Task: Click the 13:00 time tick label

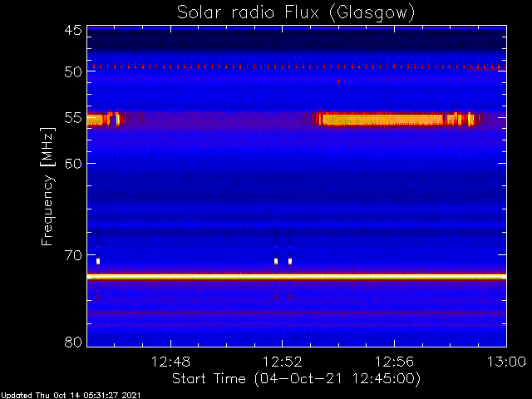Action: pos(506,362)
